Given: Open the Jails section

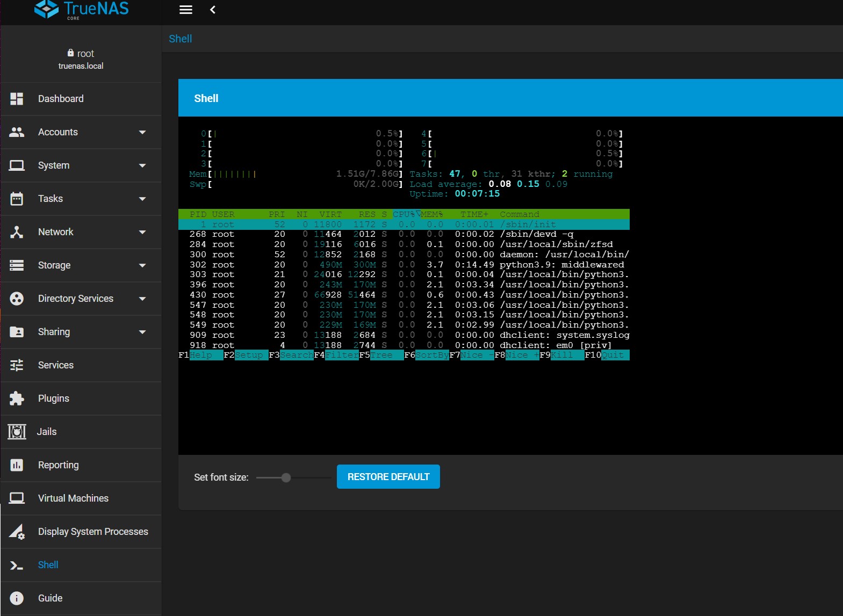Looking at the screenshot, I should coord(81,432).
